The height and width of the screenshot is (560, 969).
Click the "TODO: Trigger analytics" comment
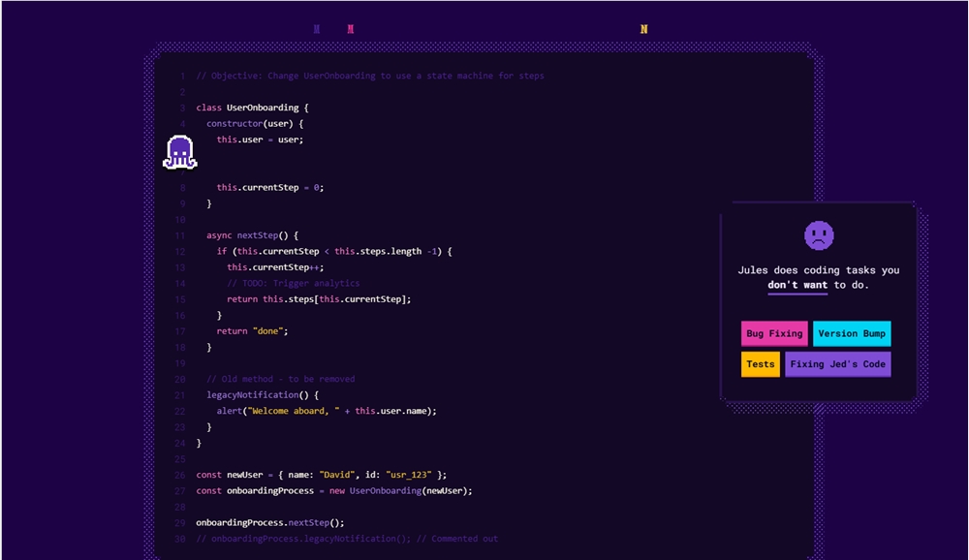click(293, 283)
